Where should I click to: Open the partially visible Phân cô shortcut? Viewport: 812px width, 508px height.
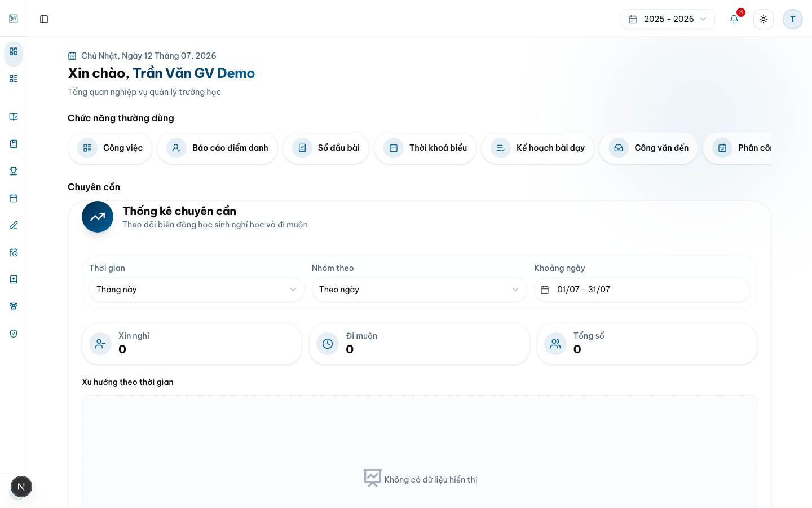pos(737,148)
